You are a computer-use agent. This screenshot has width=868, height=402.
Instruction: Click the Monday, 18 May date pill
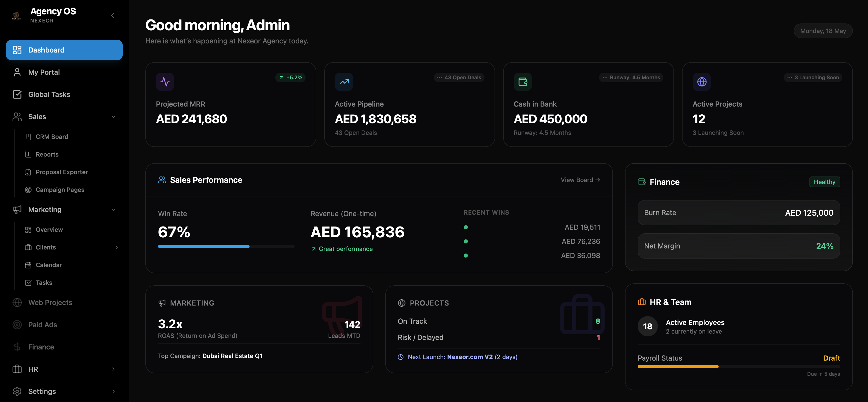(x=823, y=31)
